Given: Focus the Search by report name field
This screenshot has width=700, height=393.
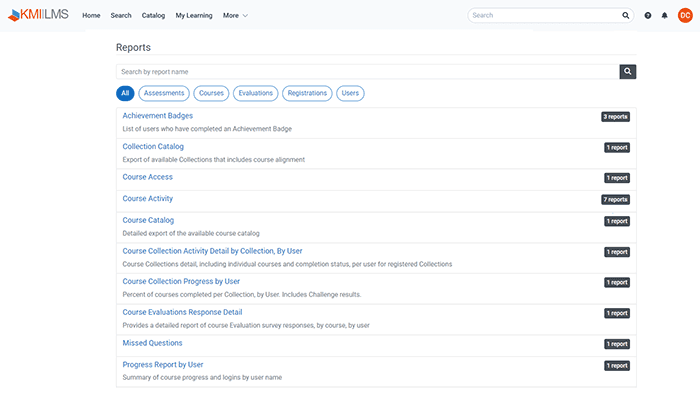Looking at the screenshot, I should point(368,71).
